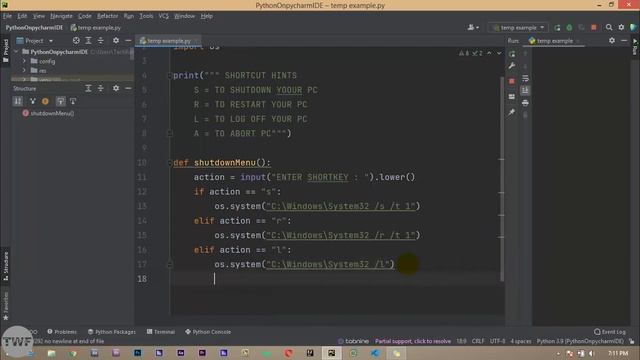Toggle scroll to end in Run console
Viewport: 640px width, 360px height.
coord(525,90)
